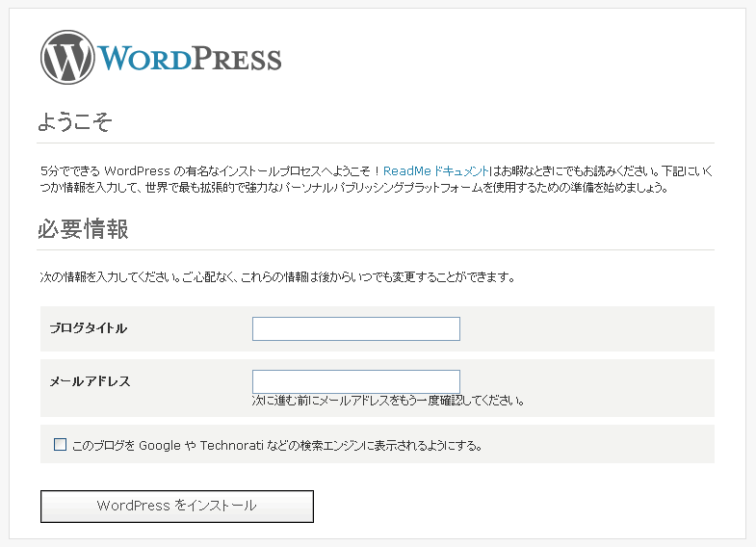Select the 必要情報 heading text

coord(83,229)
